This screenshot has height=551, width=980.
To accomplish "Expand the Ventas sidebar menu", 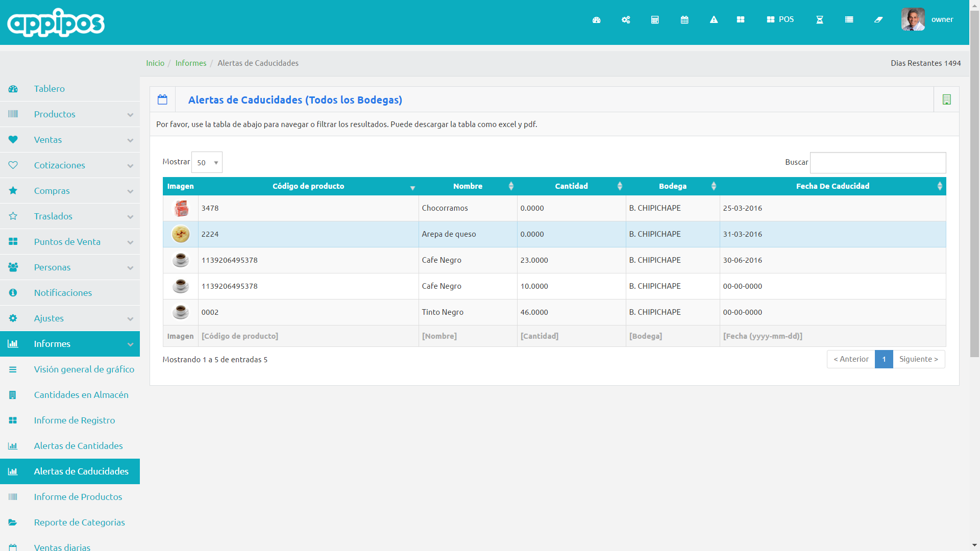I will tap(70, 140).
